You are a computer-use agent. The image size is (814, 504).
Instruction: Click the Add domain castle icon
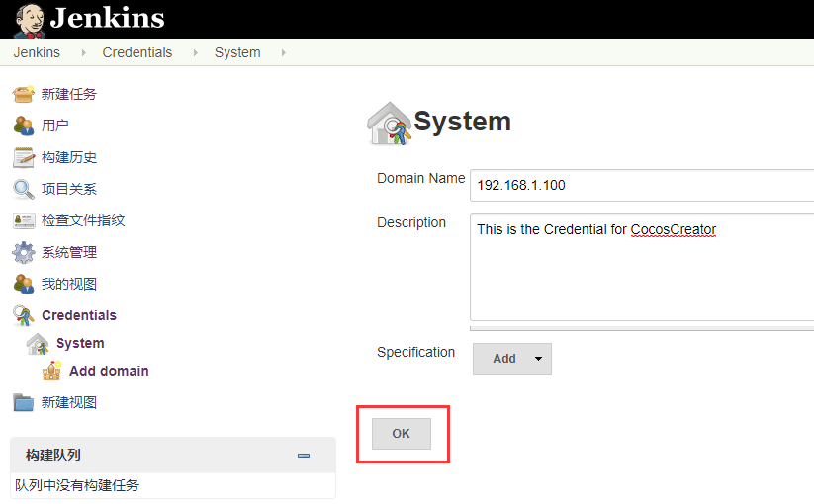(x=51, y=371)
